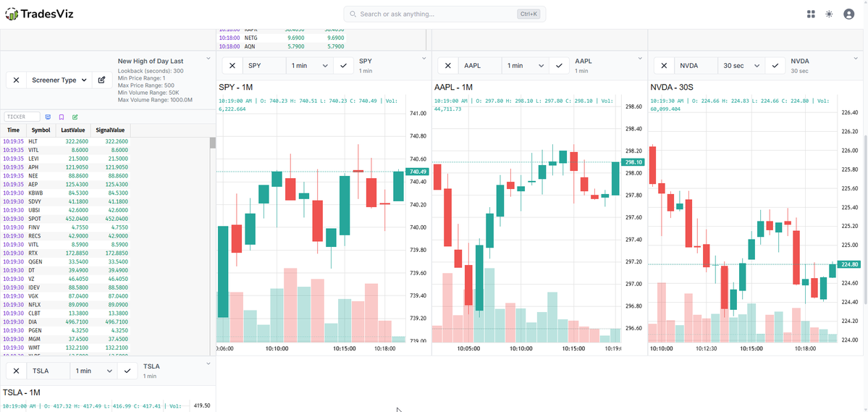Open SPY chart 1 min timeframe dropdown
Screen dimensions: 868x412
[309, 65]
